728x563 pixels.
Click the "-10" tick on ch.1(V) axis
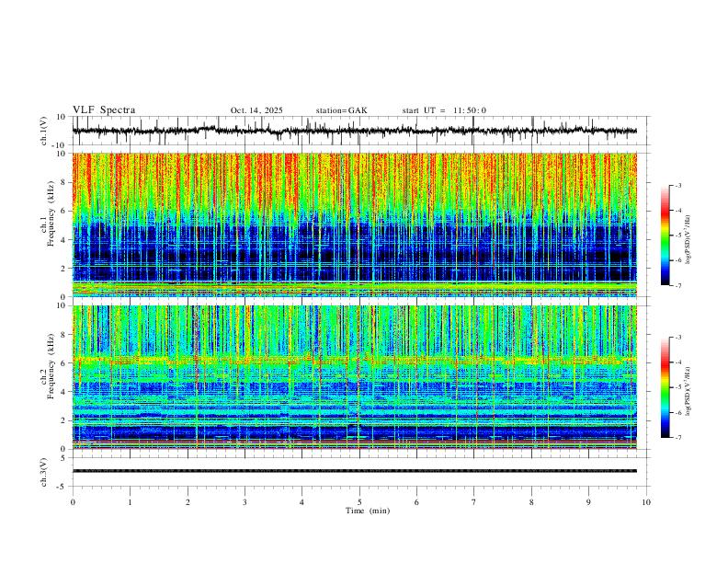tap(60, 145)
